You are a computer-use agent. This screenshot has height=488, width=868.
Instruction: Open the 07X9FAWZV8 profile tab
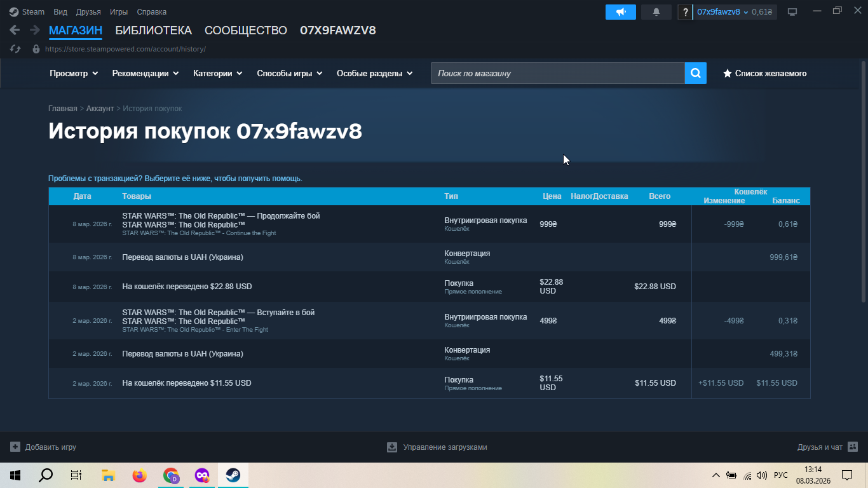[x=338, y=30]
